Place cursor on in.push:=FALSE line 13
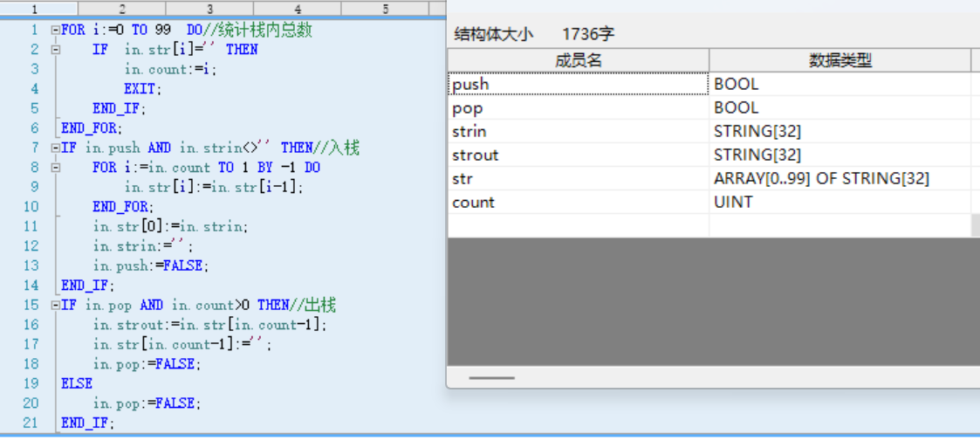Viewport: 980px width, 441px height. point(151,265)
